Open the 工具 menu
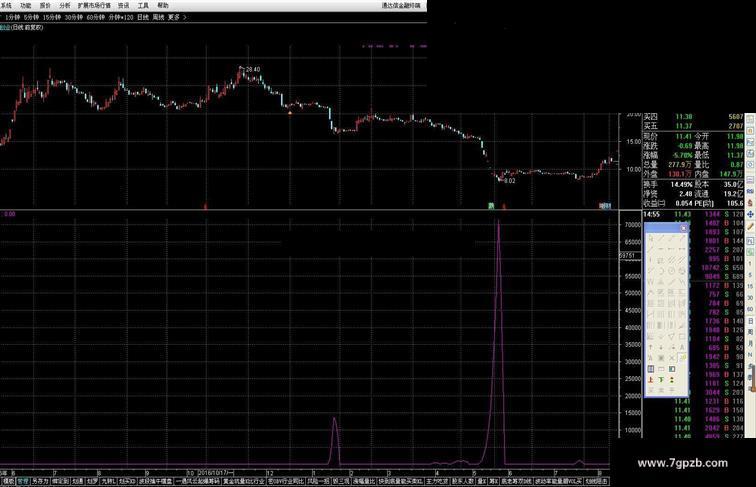Image resolution: width=756 pixels, height=487 pixels. click(143, 5)
